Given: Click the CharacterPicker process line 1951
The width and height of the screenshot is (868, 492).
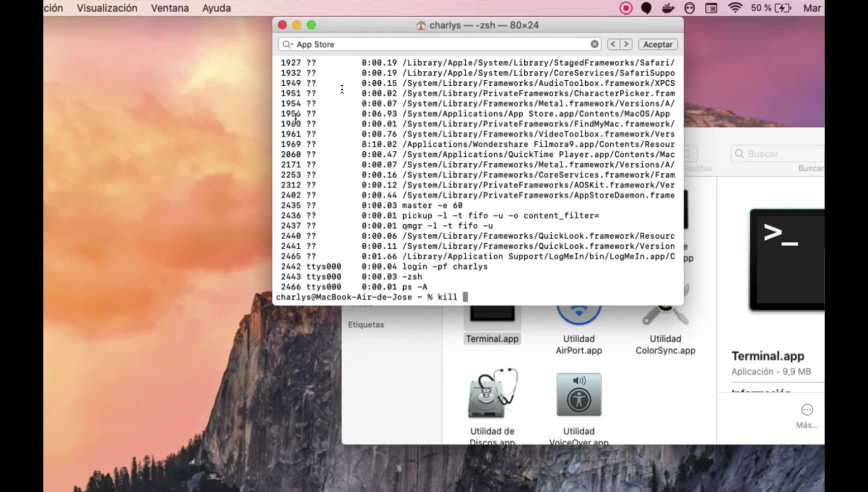Looking at the screenshot, I should coord(477,93).
